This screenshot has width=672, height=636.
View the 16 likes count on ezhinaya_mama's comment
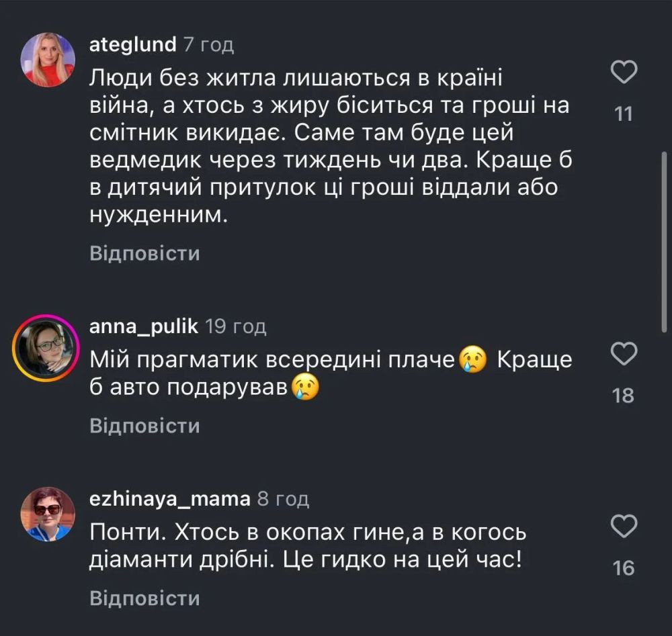(624, 569)
